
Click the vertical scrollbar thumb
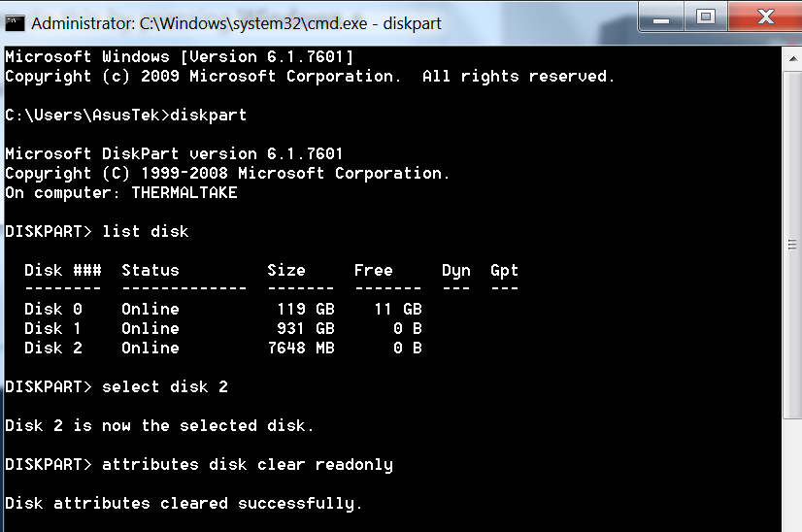point(793,245)
